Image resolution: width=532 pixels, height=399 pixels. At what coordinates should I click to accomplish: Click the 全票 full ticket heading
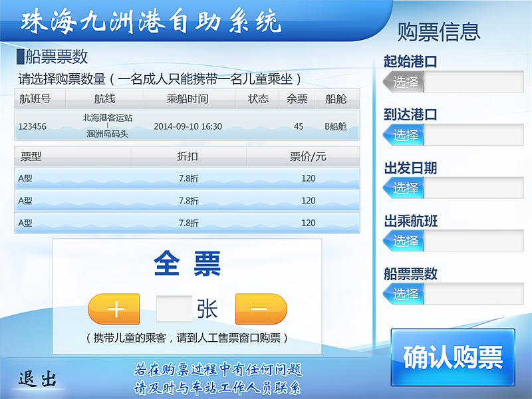point(187,263)
